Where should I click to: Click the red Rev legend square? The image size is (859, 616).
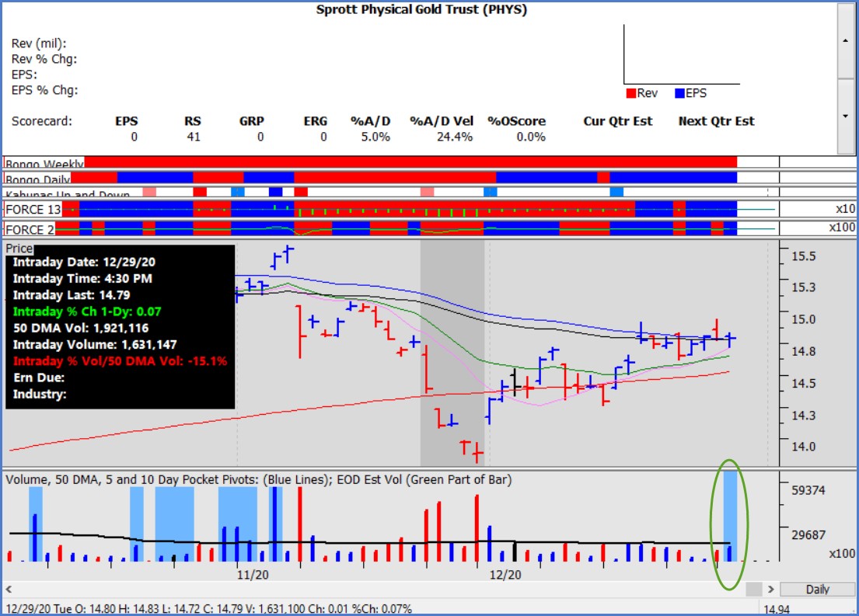coord(630,93)
